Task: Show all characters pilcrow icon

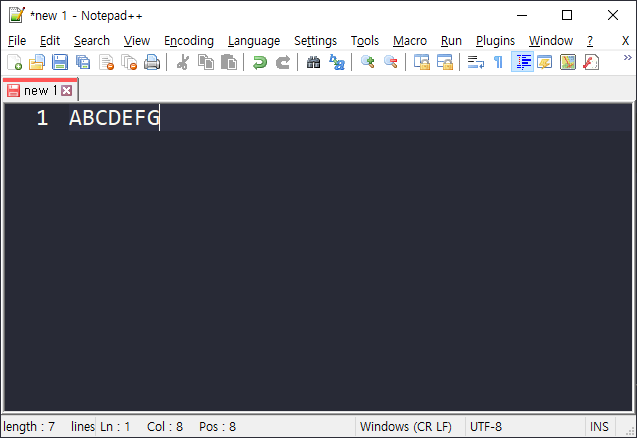Action: pyautogui.click(x=498, y=63)
